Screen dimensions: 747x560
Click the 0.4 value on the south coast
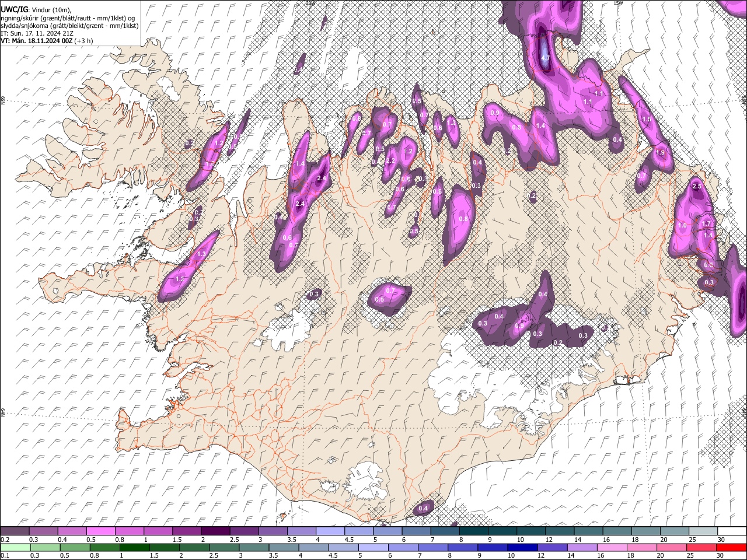point(423,509)
